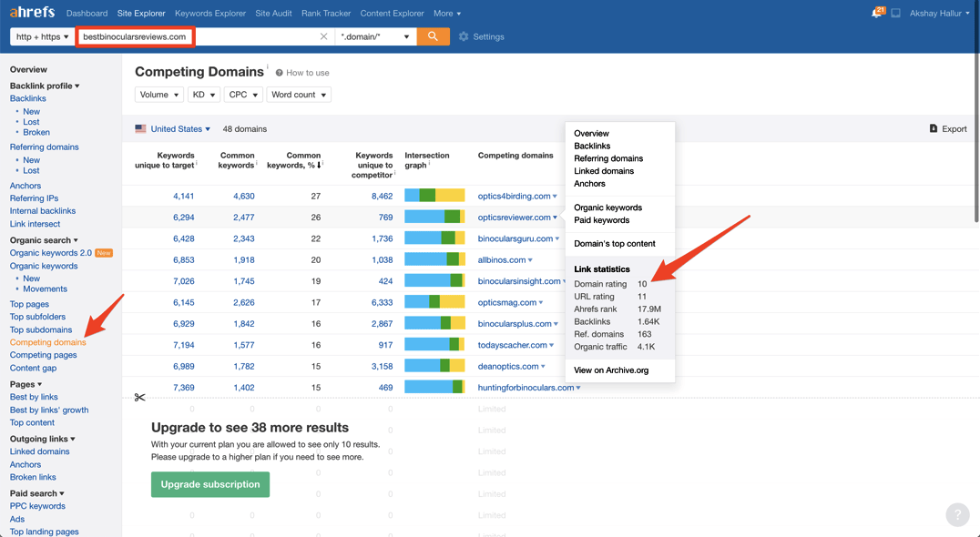Switch to the Keywords Explorer tab
980x537 pixels.
pos(210,14)
